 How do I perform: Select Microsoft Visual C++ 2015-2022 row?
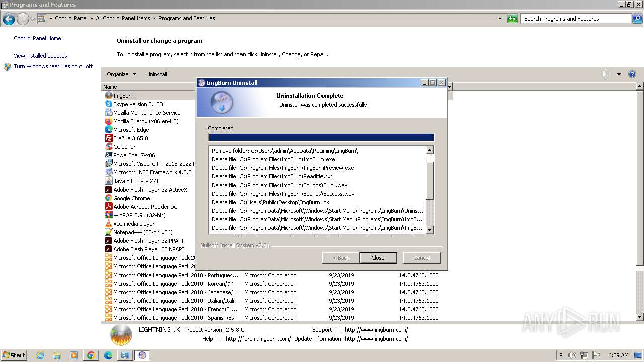[150, 164]
